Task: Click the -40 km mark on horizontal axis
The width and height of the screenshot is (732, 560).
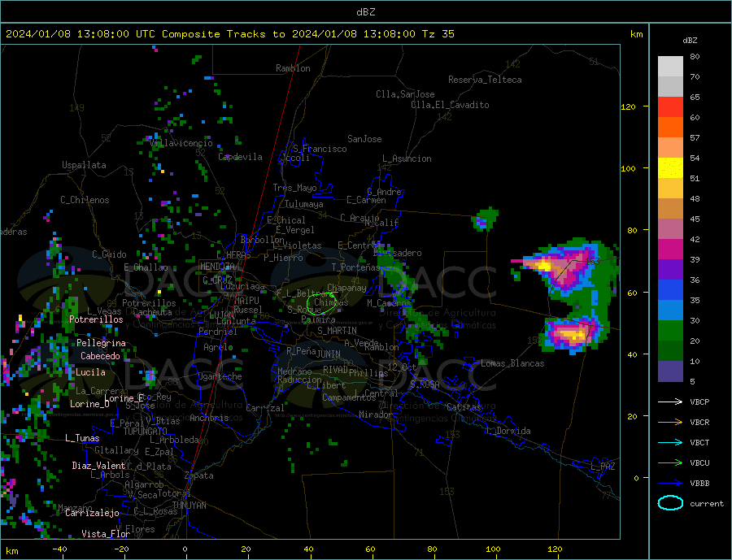Action: [59, 549]
